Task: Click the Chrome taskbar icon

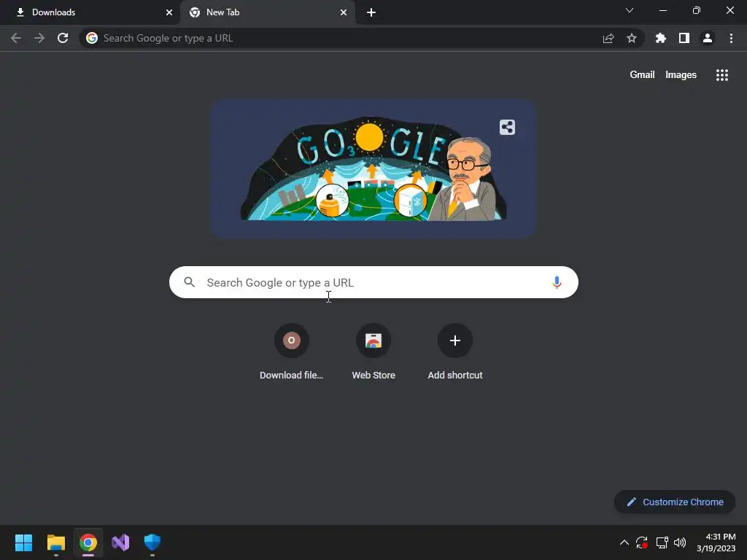Action: pyautogui.click(x=88, y=542)
